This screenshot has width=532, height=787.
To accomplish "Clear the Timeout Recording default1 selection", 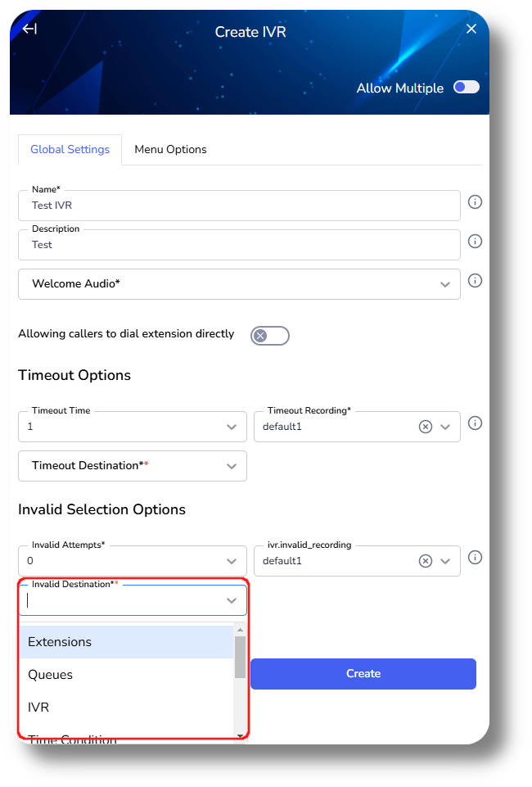I will (x=426, y=427).
